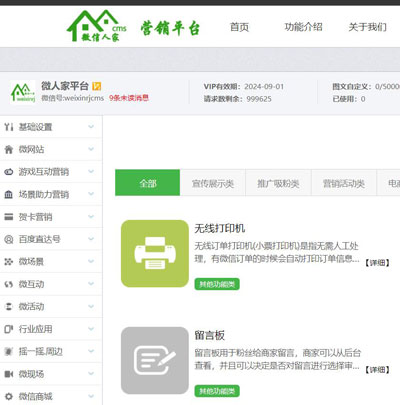
Task: Select the 场景助力营销 sidebar label
Action: 44,194
